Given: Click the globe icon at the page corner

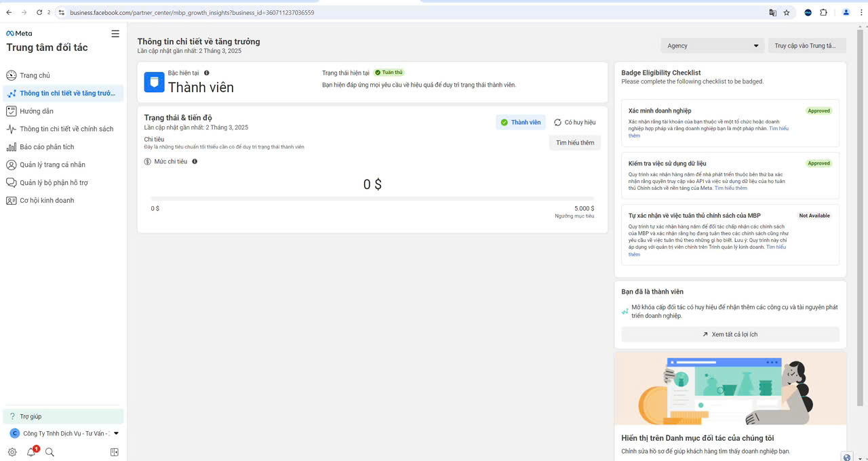Looking at the screenshot, I should [x=847, y=456].
